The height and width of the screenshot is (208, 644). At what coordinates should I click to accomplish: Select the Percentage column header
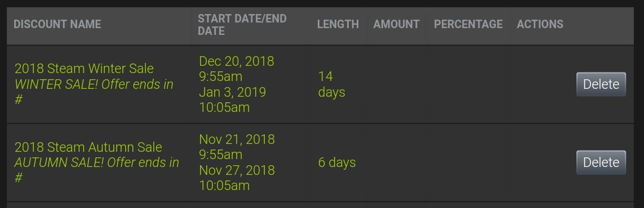click(x=468, y=24)
